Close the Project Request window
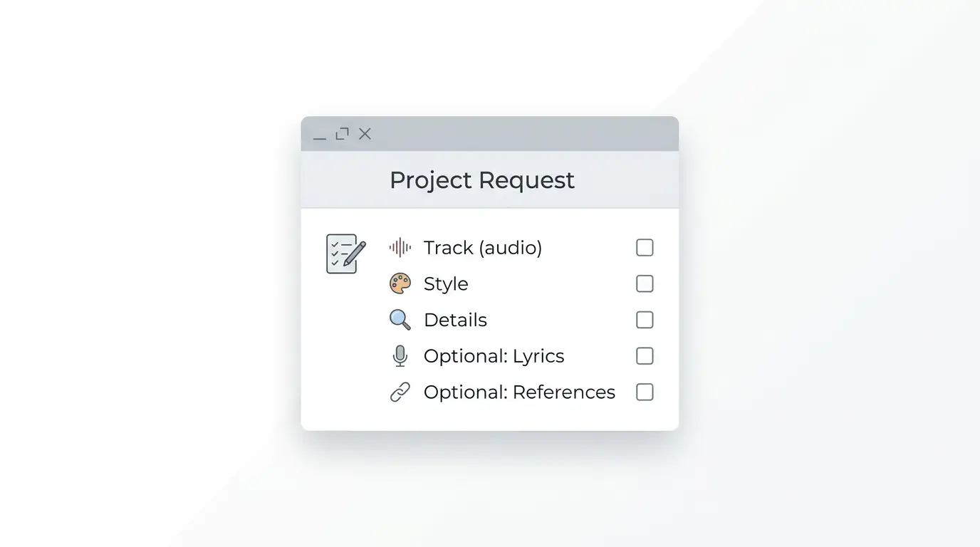The height and width of the screenshot is (547, 980). tap(365, 134)
